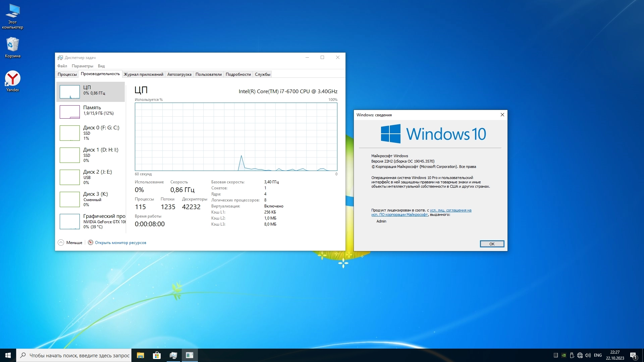
Task: Open the volume control in tray
Action: [x=588, y=355]
